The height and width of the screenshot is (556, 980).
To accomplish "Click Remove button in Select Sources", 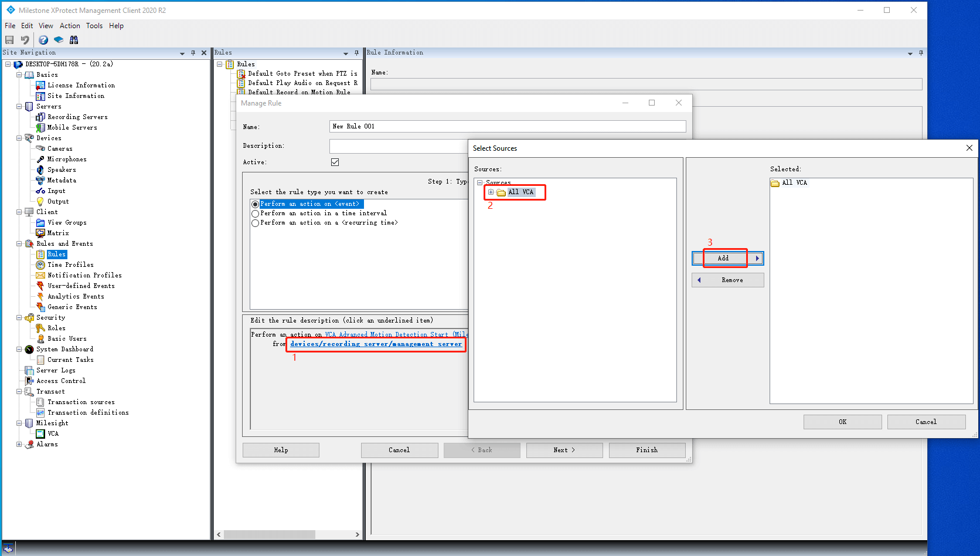I will tap(727, 280).
